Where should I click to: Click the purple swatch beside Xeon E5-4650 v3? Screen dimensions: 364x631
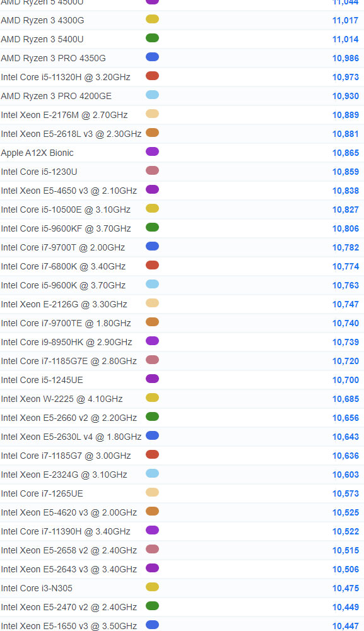[x=152, y=189]
